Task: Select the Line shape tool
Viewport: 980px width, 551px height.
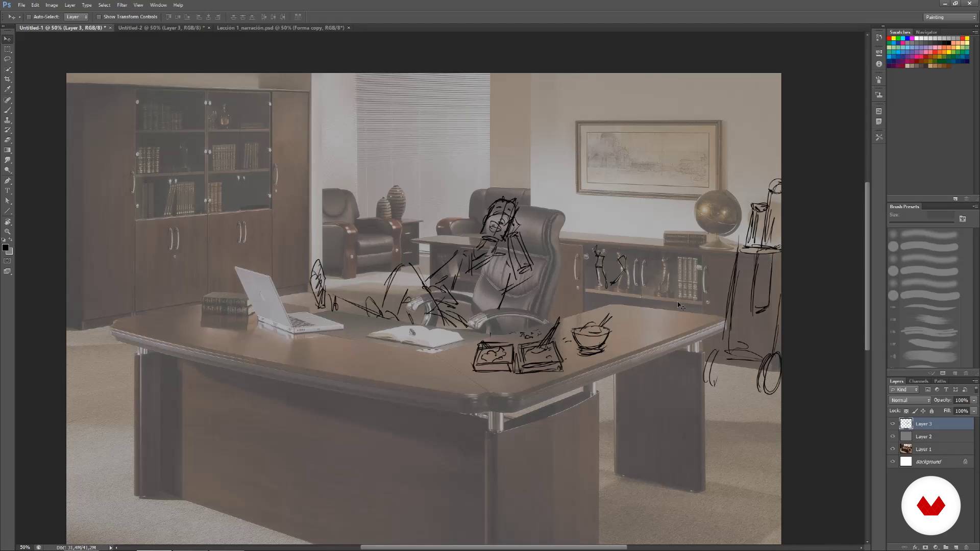Action: (7, 211)
